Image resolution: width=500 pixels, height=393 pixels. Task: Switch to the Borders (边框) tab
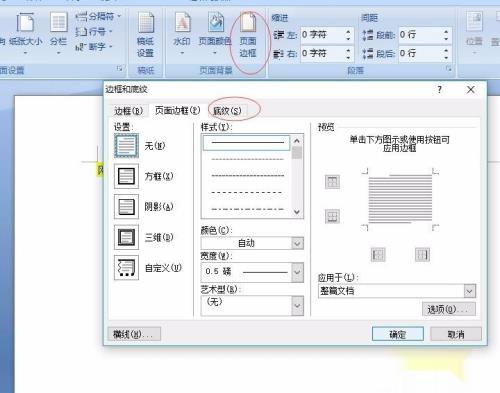coord(128,111)
